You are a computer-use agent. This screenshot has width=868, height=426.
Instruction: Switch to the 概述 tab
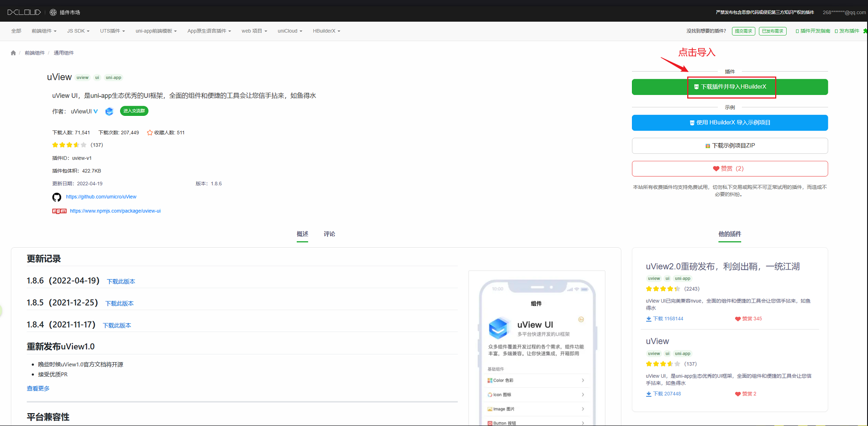tap(302, 234)
